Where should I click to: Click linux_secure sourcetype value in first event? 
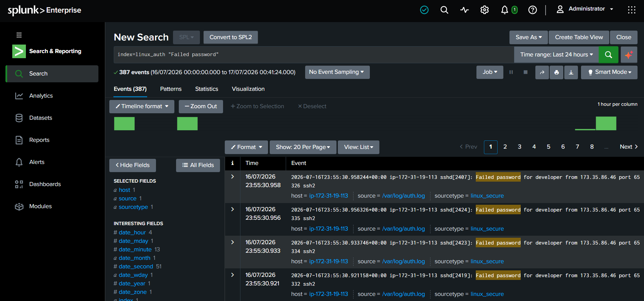[487, 196]
